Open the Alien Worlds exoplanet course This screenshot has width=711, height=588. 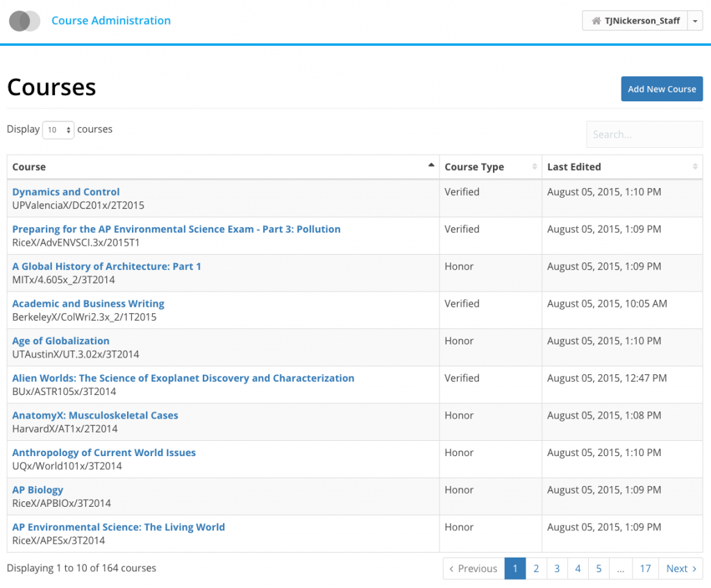183,378
